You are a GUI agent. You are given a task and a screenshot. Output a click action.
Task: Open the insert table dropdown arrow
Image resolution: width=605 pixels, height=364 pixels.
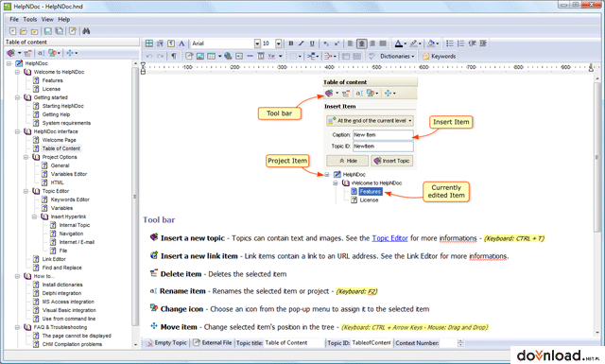point(219,57)
